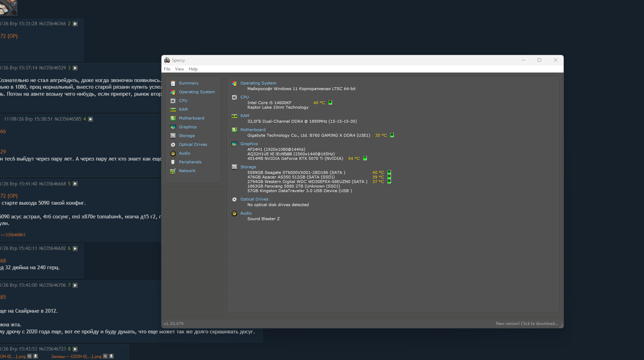Image resolution: width=644 pixels, height=360 pixels.
Task: Click the '57GB Kingston DataTraveler 3.0' line
Action: pyautogui.click(x=300, y=191)
